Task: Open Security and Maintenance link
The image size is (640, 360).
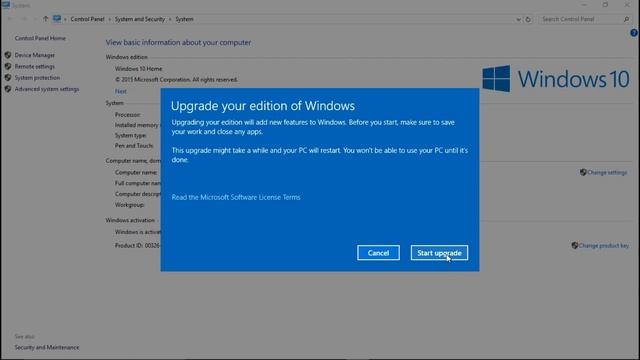Action: coord(47,347)
